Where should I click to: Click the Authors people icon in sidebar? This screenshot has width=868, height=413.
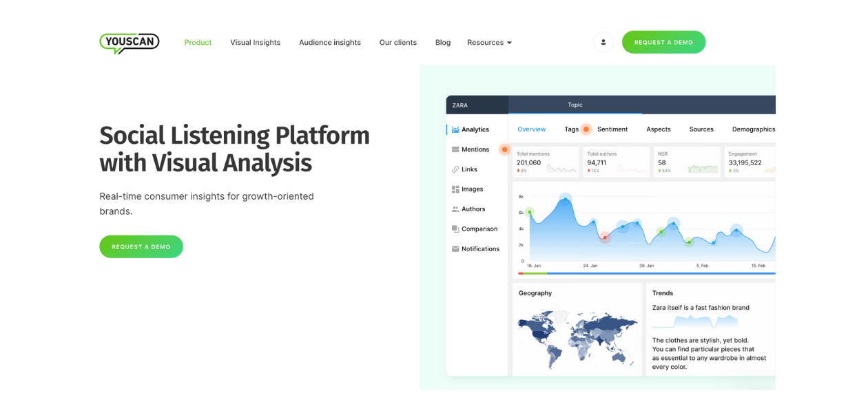tap(455, 209)
